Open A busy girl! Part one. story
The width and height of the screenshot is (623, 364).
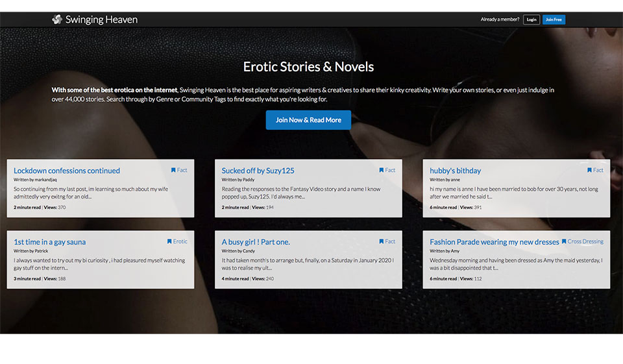pyautogui.click(x=256, y=242)
